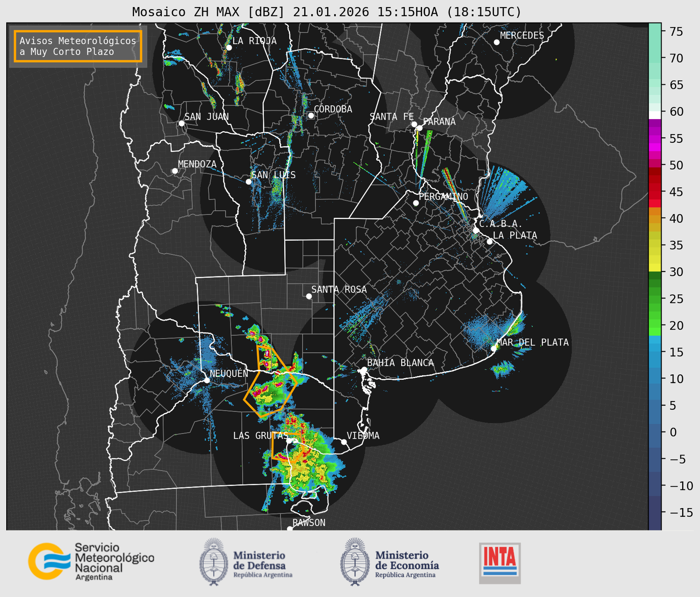Select the NEUQUÉN city marker dot
The width and height of the screenshot is (700, 597).
207,380
